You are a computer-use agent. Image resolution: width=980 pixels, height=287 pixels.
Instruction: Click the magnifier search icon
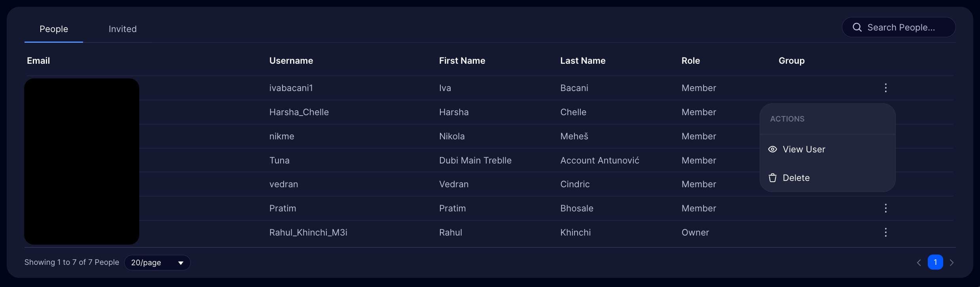[857, 27]
